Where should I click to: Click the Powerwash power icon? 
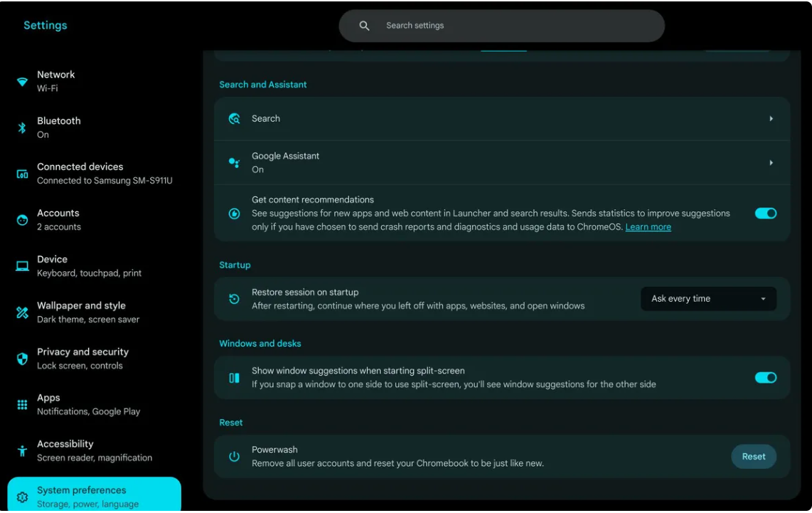coord(234,457)
